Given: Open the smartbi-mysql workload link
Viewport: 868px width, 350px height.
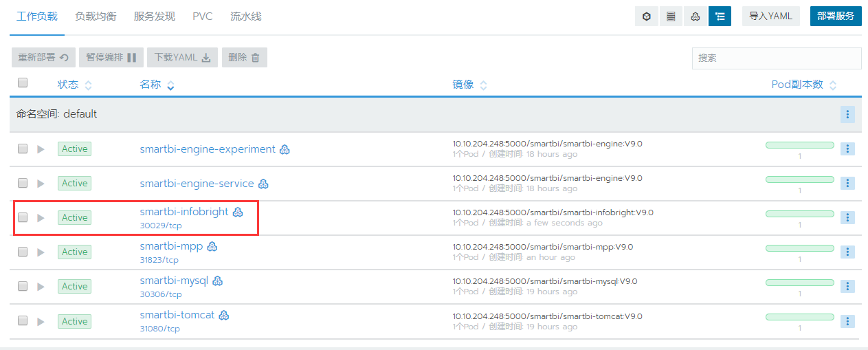Looking at the screenshot, I should coord(174,281).
